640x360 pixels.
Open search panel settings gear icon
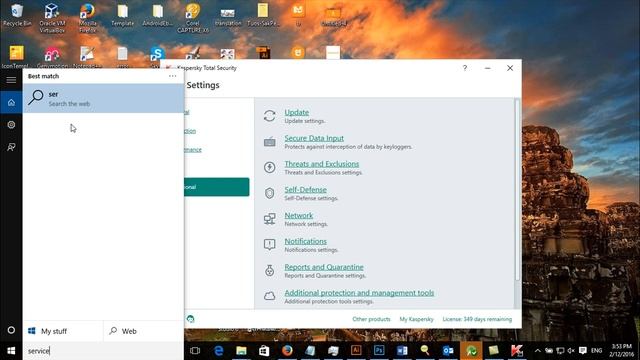click(11, 124)
